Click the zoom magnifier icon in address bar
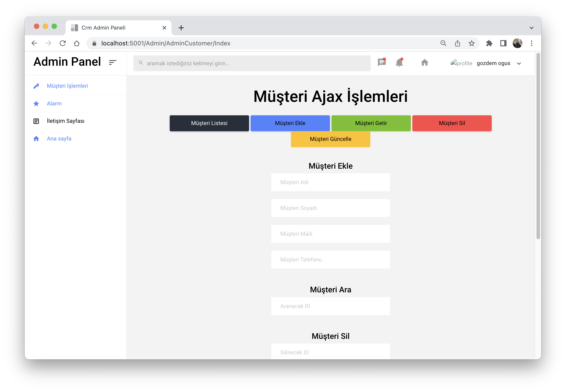The width and height of the screenshot is (566, 392). click(x=443, y=43)
